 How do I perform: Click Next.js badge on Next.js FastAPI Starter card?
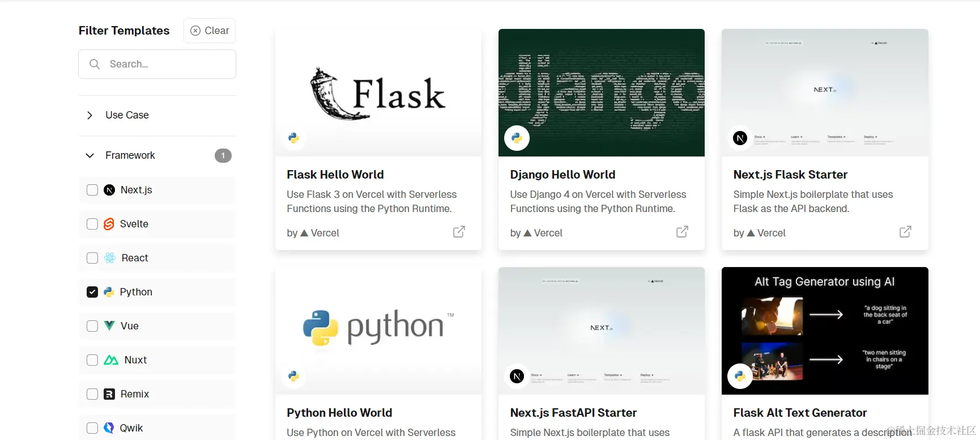[517, 376]
